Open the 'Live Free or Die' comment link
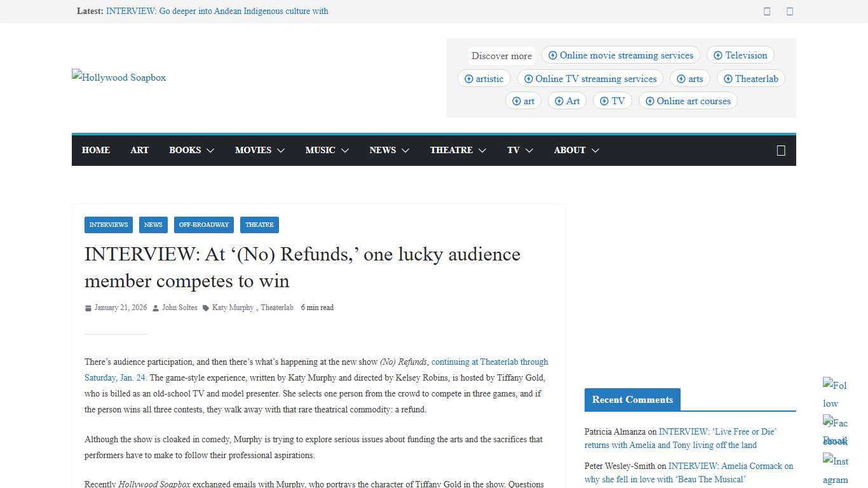The width and height of the screenshot is (868, 488). 717,431
